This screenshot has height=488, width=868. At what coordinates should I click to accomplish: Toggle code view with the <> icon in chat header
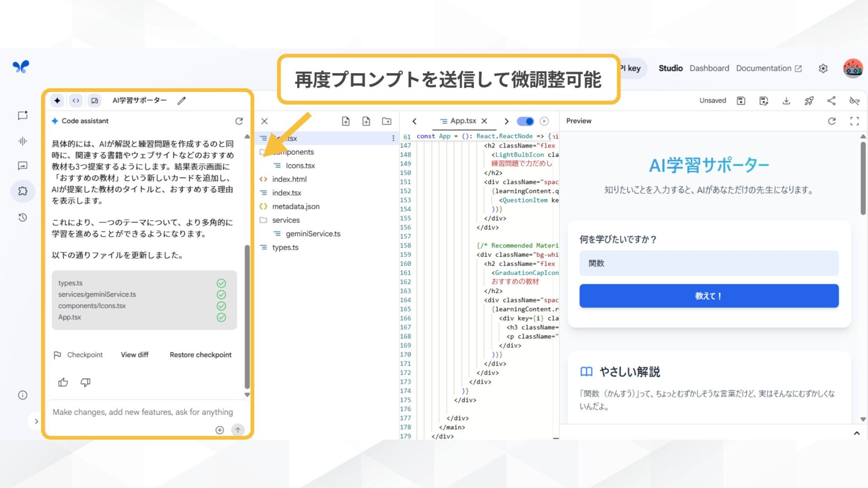75,100
